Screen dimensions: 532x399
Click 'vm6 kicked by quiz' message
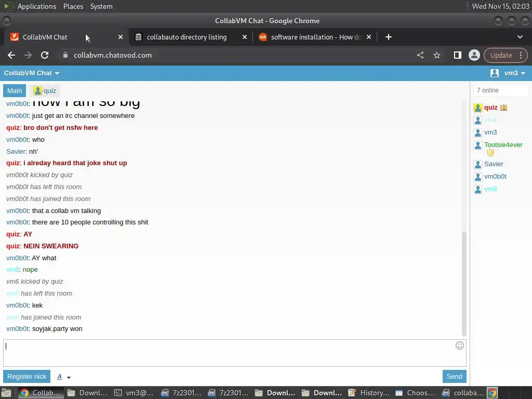point(35,282)
